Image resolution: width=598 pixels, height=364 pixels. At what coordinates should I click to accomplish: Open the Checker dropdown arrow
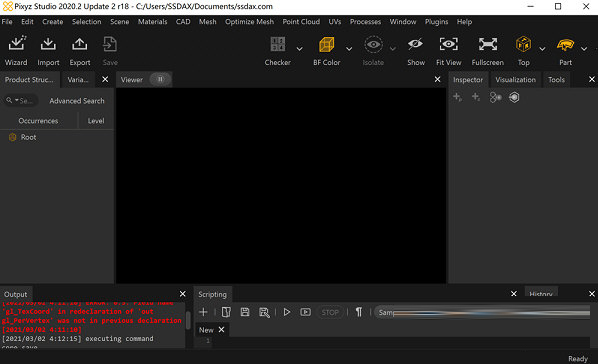coord(299,48)
